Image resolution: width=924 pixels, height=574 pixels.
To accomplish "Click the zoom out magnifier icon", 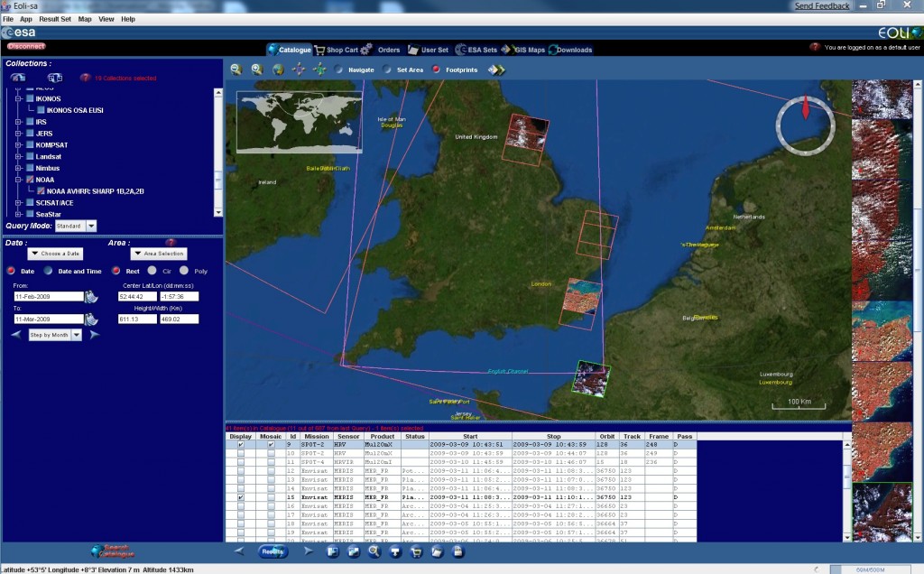I will tap(236, 69).
